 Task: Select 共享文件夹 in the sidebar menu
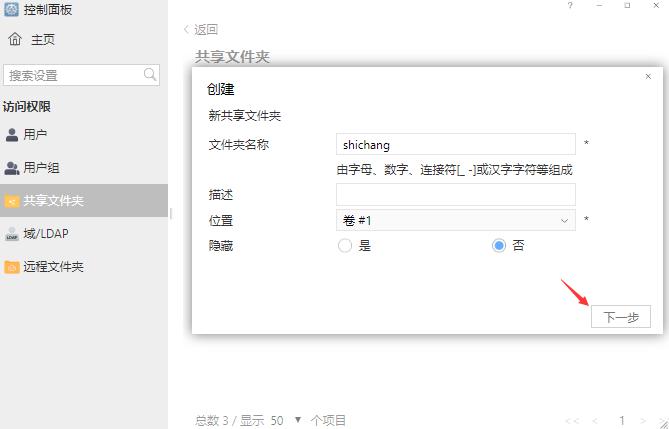pos(54,201)
